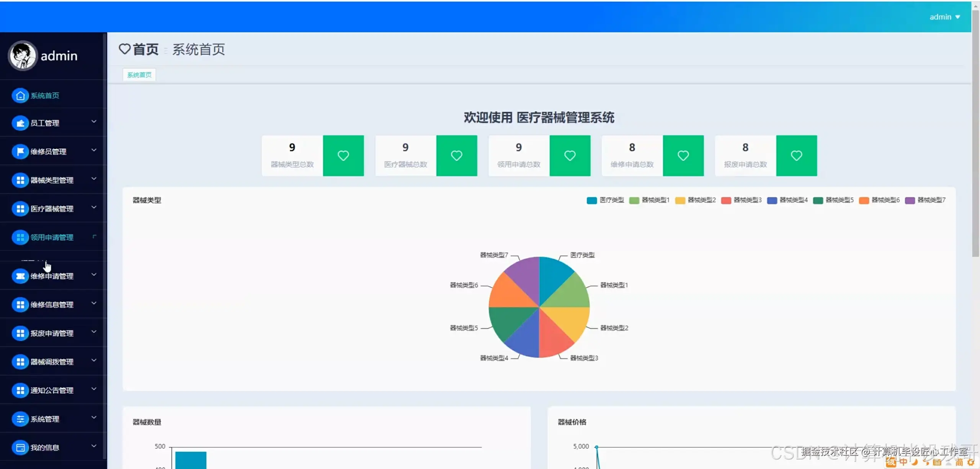
Task: Click the 系统首页 home icon in sidebar
Action: tap(20, 96)
